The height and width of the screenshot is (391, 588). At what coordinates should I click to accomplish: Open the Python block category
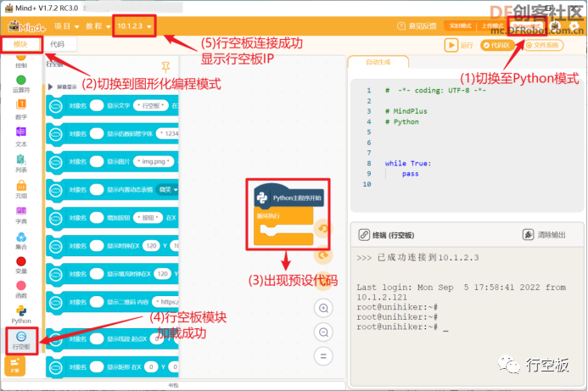pos(21,315)
